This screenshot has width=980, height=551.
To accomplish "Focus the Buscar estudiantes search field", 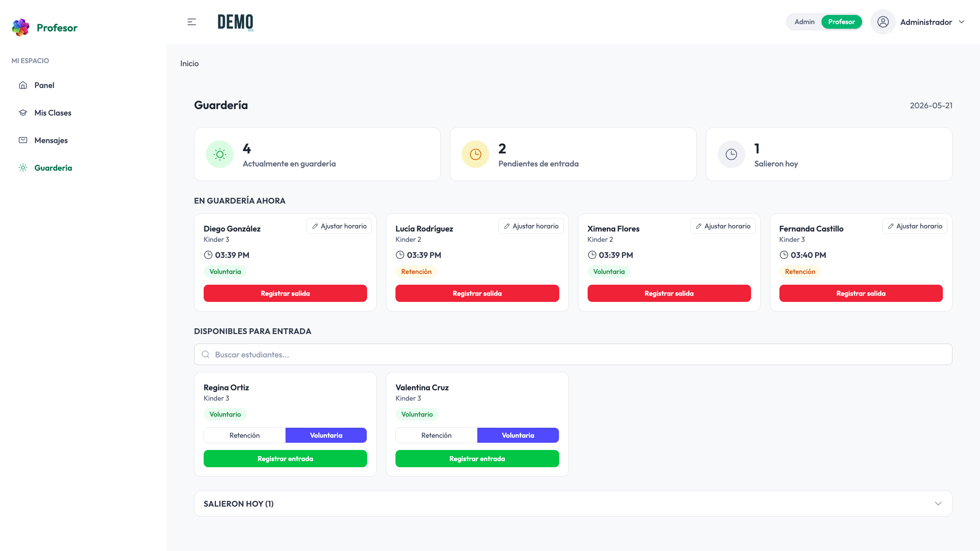I will coord(573,354).
